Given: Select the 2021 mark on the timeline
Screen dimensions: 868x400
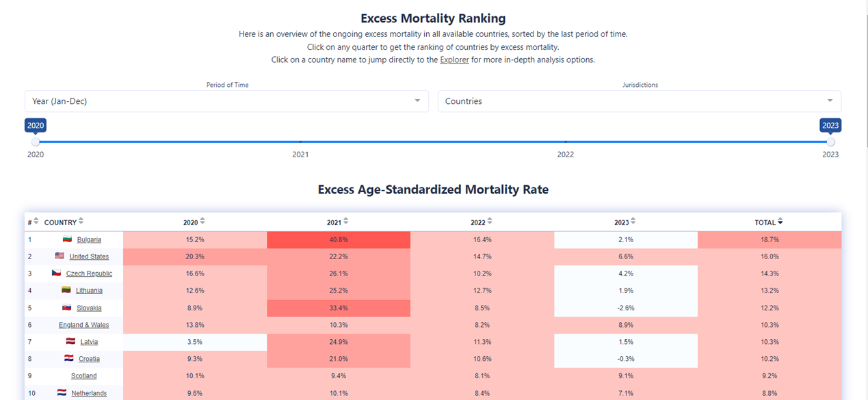Looking at the screenshot, I should pyautogui.click(x=300, y=142).
